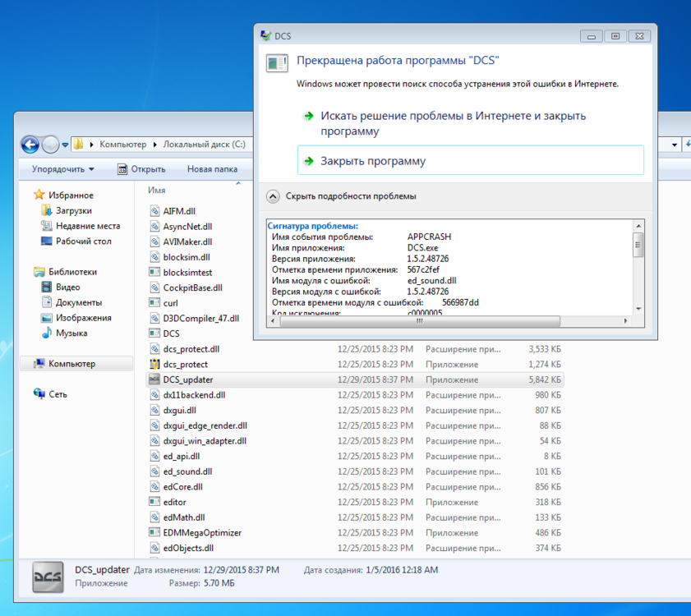Select Компьютер in the navigation tree
The width and height of the screenshot is (691, 616).
(x=71, y=364)
